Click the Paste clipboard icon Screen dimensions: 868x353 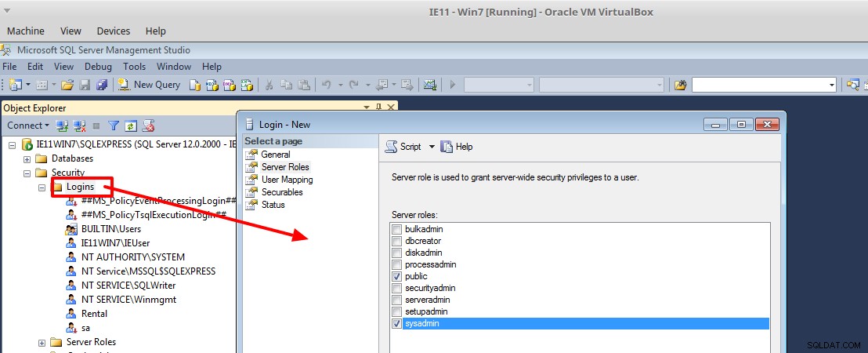304,85
